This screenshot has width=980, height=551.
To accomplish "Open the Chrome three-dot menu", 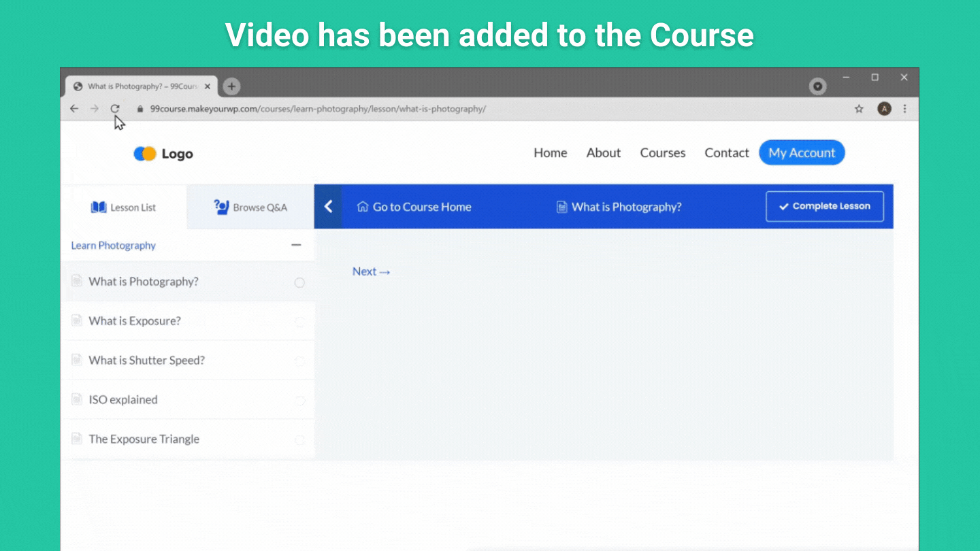I will tap(904, 109).
